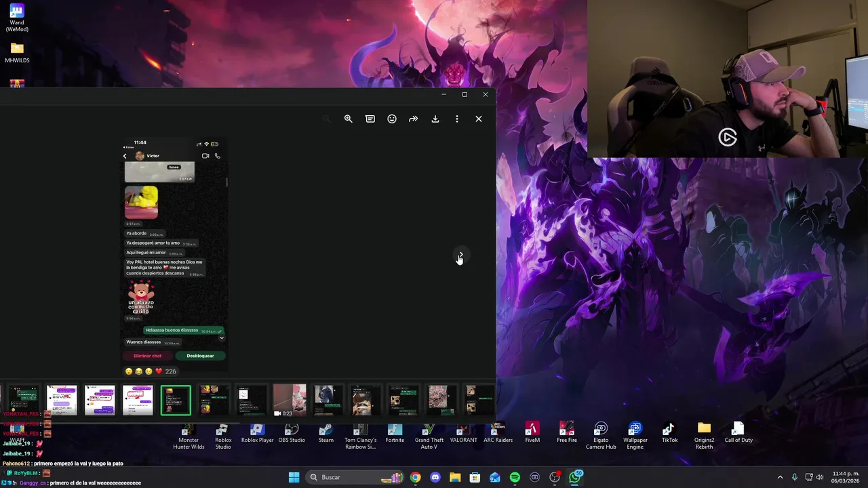Open Discord from the taskbar
Viewport: 868px width, 488px height.
click(x=435, y=477)
